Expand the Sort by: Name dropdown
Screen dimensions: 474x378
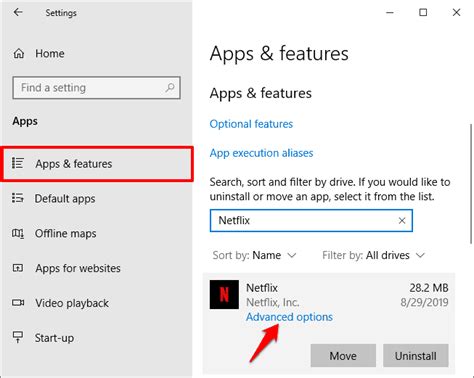tap(254, 255)
